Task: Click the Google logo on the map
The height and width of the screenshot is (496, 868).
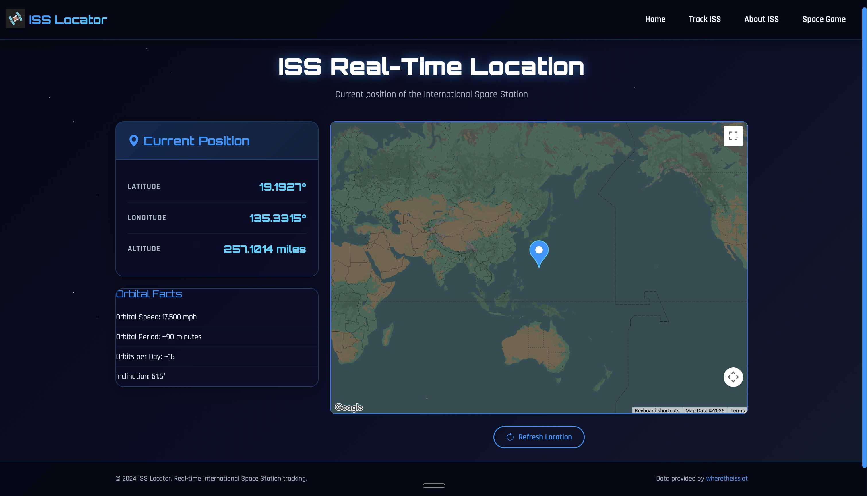Action: (x=348, y=407)
